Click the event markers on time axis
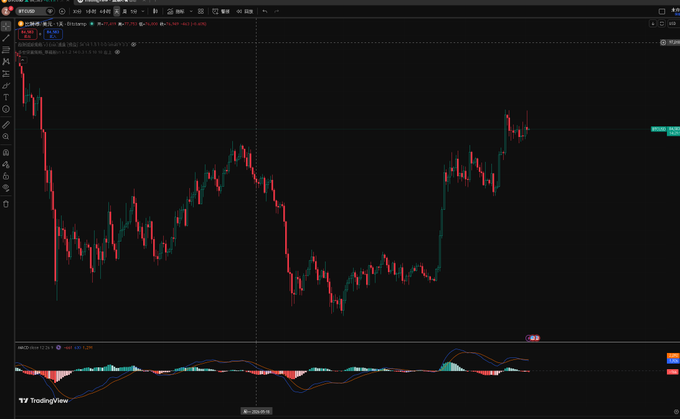The image size is (680, 419). coord(533,338)
